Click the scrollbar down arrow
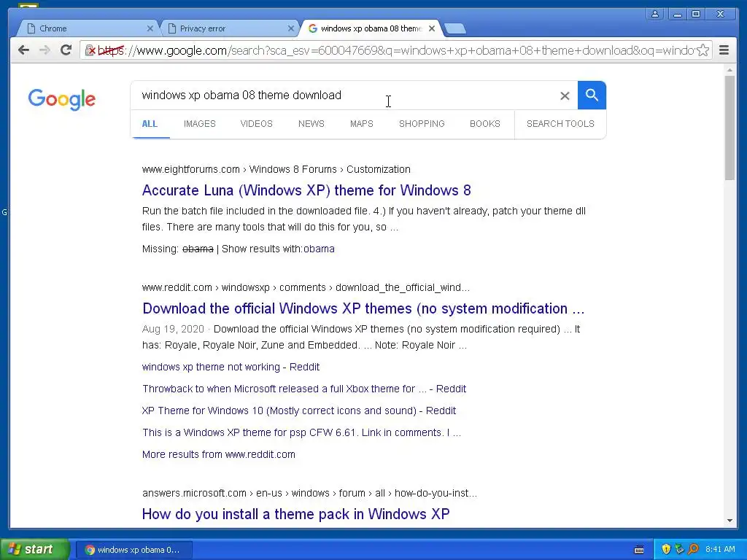The height and width of the screenshot is (560, 747). click(729, 521)
